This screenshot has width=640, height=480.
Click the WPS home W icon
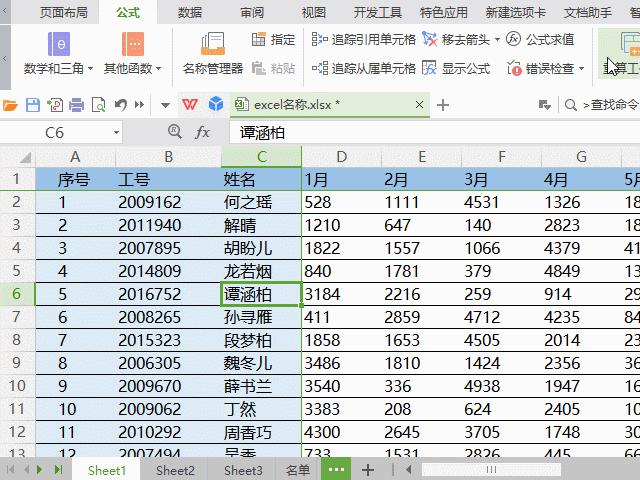click(190, 105)
